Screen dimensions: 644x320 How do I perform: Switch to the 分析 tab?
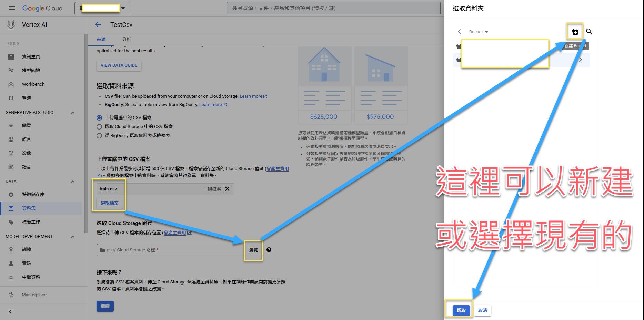click(x=127, y=39)
